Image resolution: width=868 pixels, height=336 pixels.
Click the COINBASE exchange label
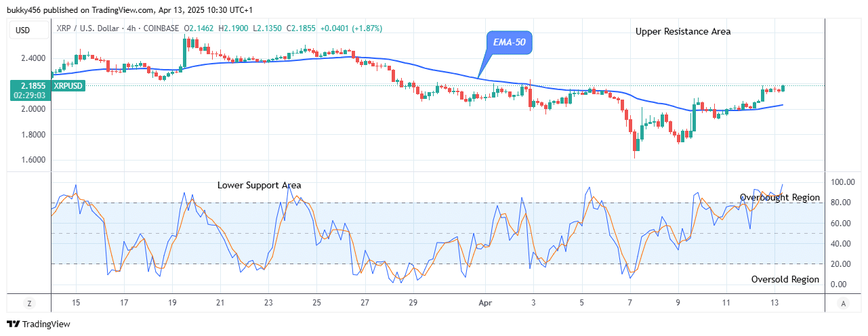click(x=161, y=28)
